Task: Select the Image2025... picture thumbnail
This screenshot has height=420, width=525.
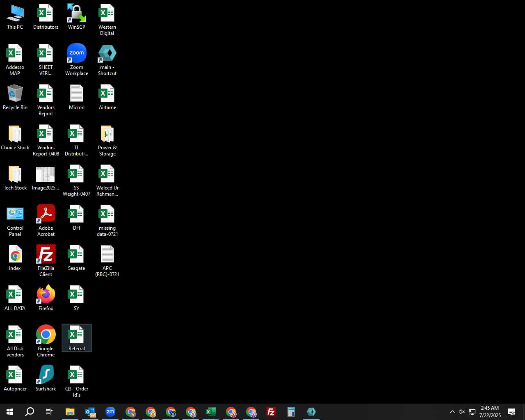Action: 46,178
